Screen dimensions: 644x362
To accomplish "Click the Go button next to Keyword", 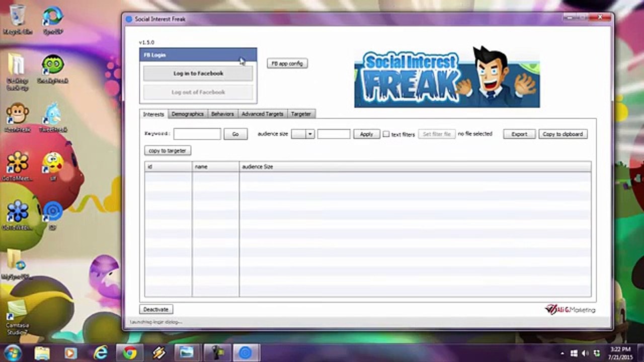I will [x=235, y=134].
